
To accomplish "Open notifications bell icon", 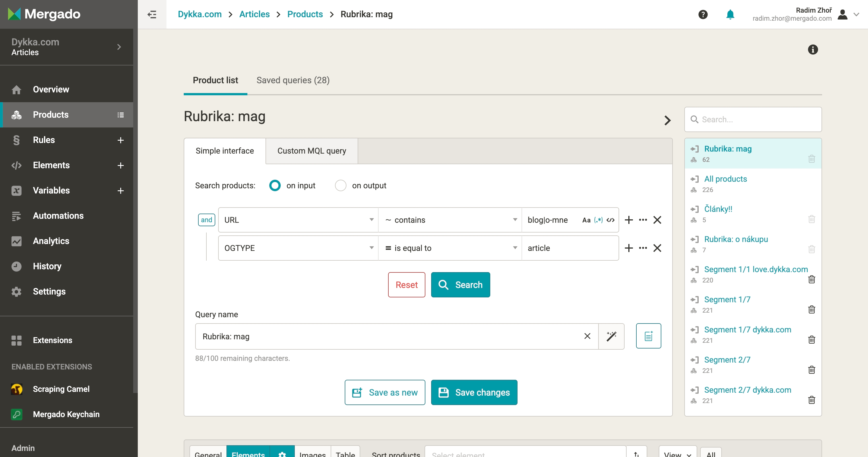I will (730, 14).
